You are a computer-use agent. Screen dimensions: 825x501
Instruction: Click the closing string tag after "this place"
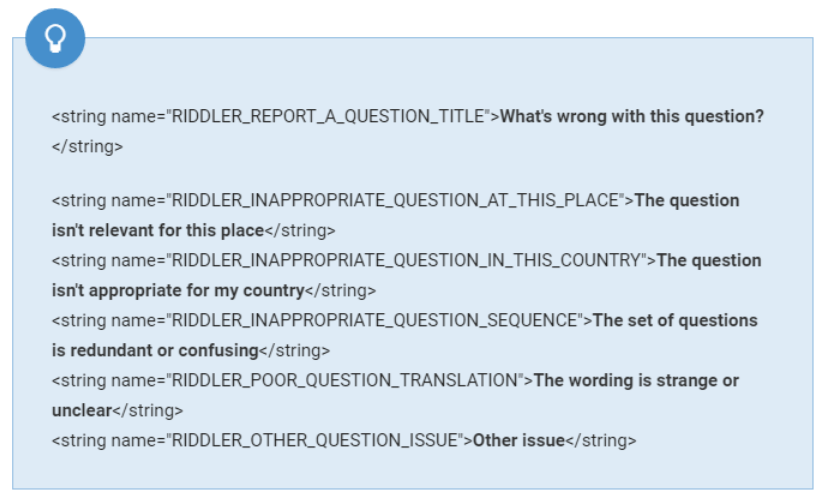click(x=299, y=230)
